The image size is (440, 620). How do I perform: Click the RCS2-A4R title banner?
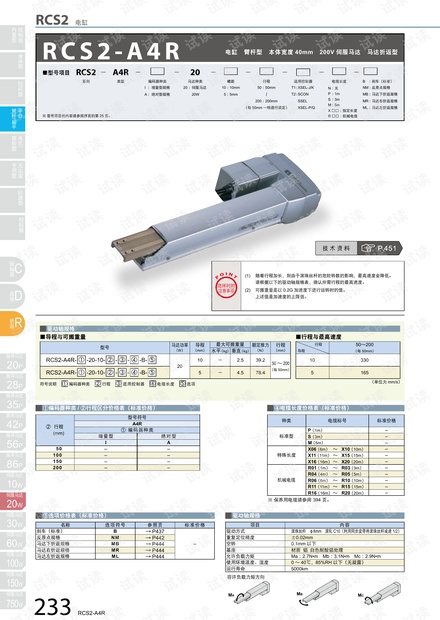tap(220, 47)
